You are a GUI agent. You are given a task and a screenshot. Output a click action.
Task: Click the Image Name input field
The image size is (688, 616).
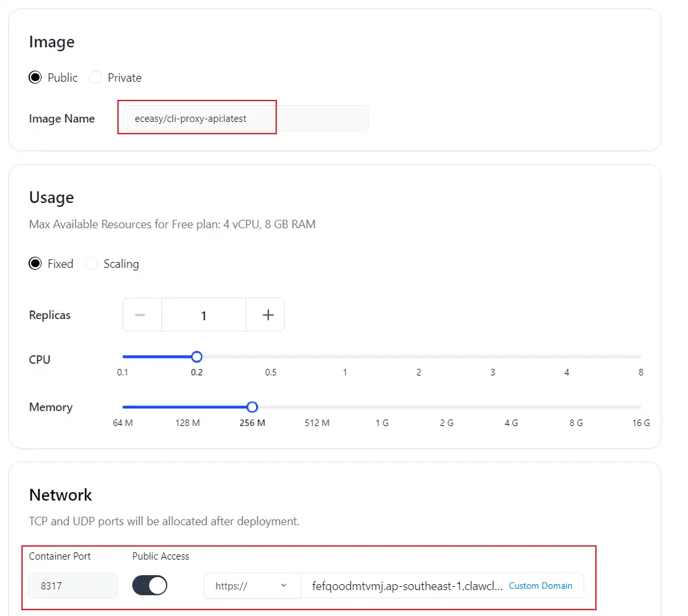point(245,119)
